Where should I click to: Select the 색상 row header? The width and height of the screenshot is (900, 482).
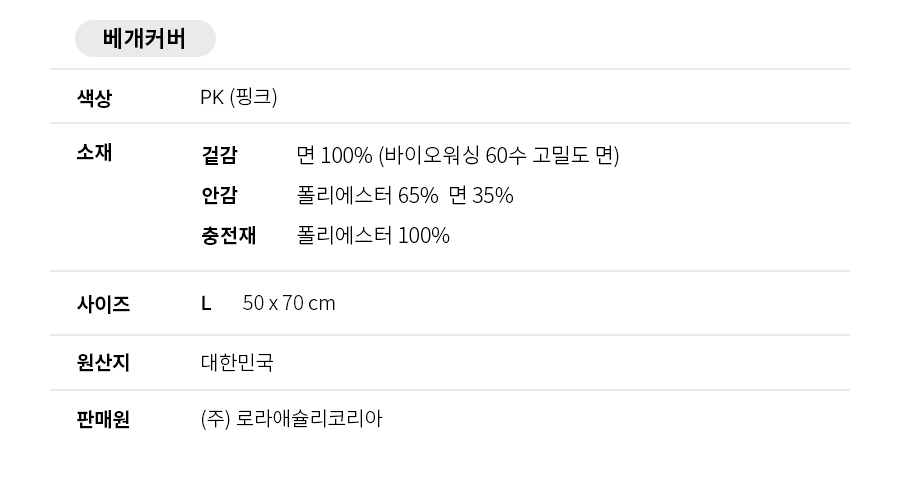(x=94, y=98)
